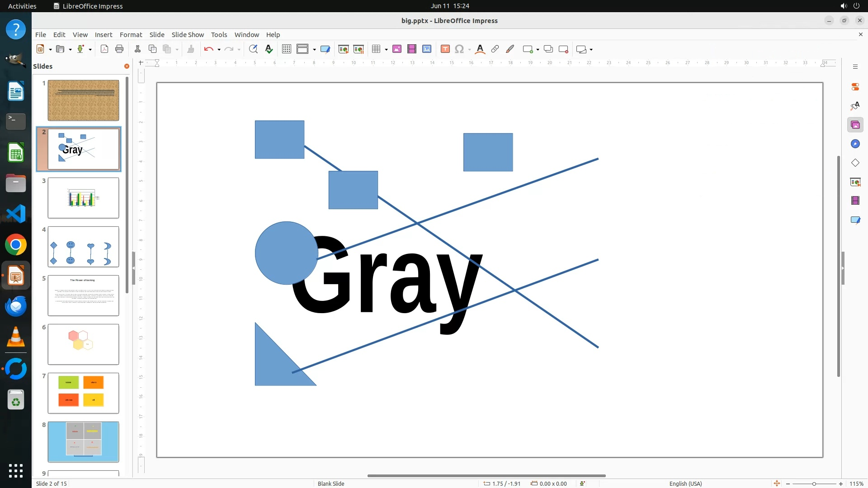Viewport: 868px width, 488px height.
Task: Toggle spelling check icon
Action: (x=269, y=49)
